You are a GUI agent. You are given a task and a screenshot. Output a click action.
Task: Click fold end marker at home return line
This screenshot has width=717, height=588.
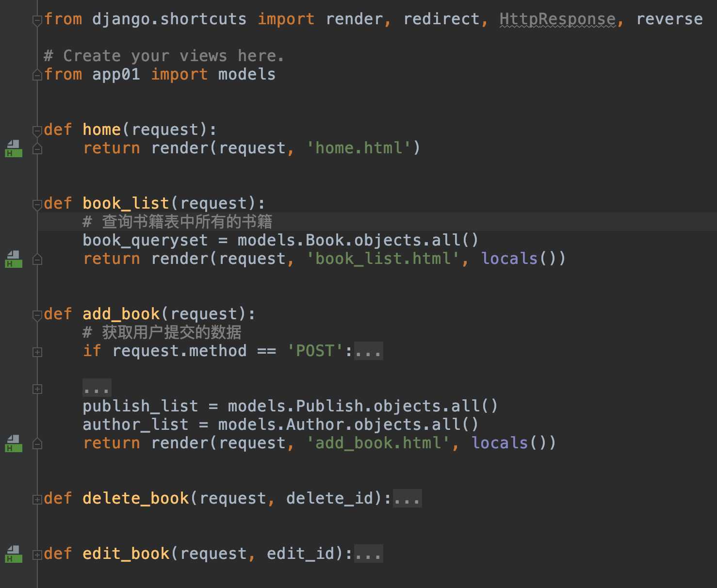[x=37, y=149]
